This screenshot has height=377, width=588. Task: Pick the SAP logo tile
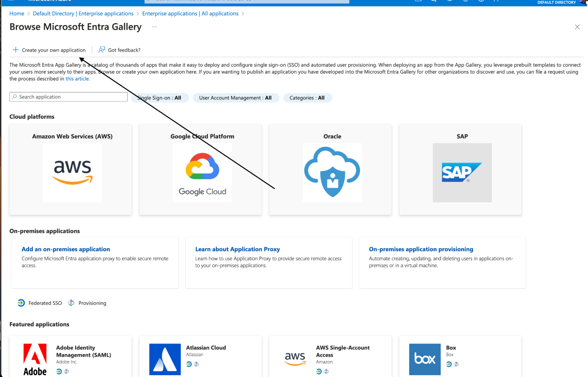[462, 173]
